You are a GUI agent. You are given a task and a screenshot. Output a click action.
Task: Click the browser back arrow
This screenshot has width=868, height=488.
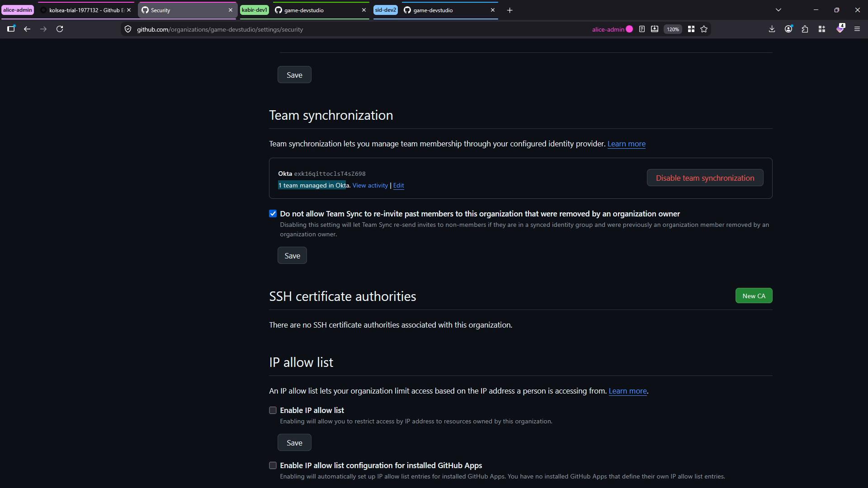pos(27,29)
